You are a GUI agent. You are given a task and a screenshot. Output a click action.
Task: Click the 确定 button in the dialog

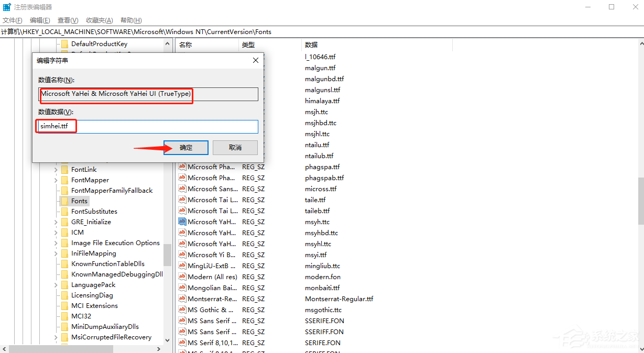tap(185, 147)
